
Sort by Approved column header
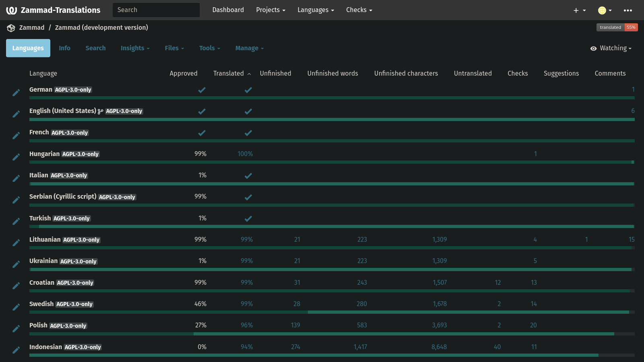[x=184, y=73]
